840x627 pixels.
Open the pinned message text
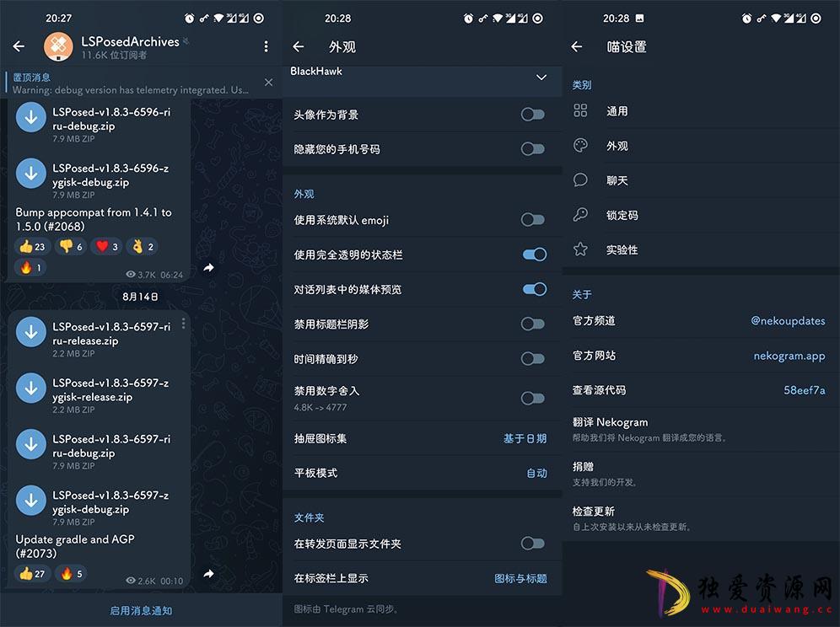click(130, 90)
